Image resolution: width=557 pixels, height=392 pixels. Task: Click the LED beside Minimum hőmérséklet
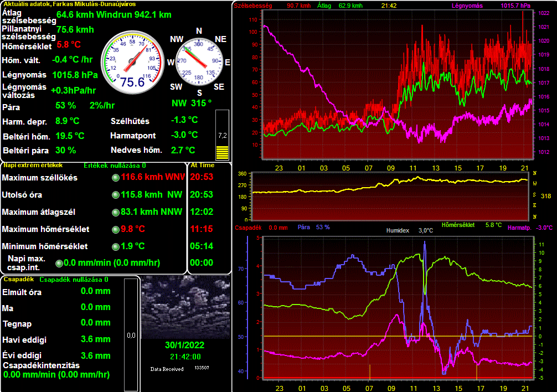coord(116,246)
